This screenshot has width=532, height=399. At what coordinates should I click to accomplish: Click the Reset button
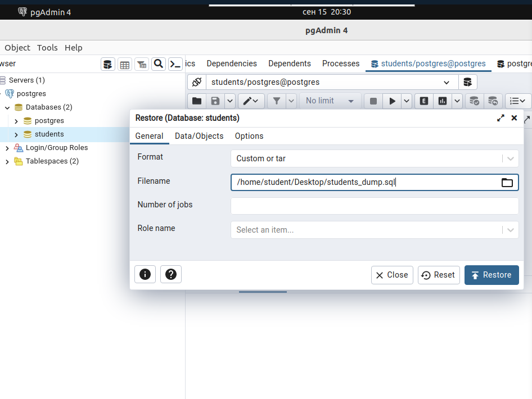439,275
